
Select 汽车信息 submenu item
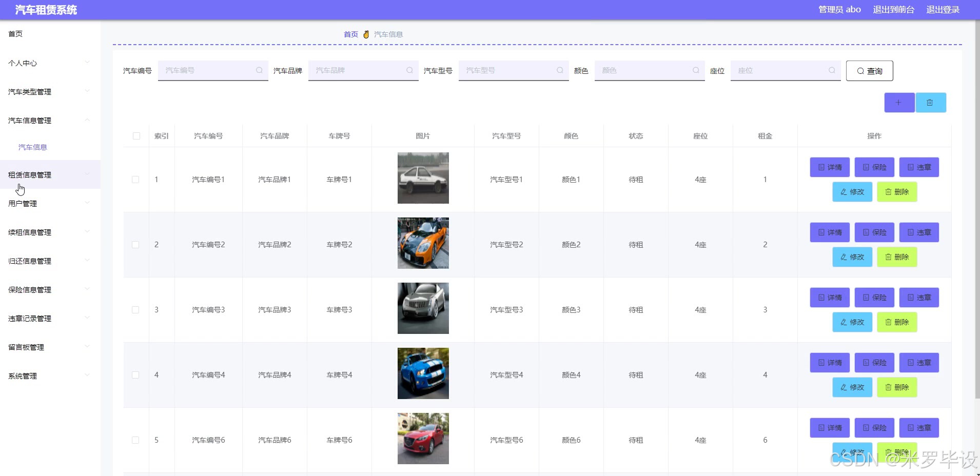coord(33,147)
